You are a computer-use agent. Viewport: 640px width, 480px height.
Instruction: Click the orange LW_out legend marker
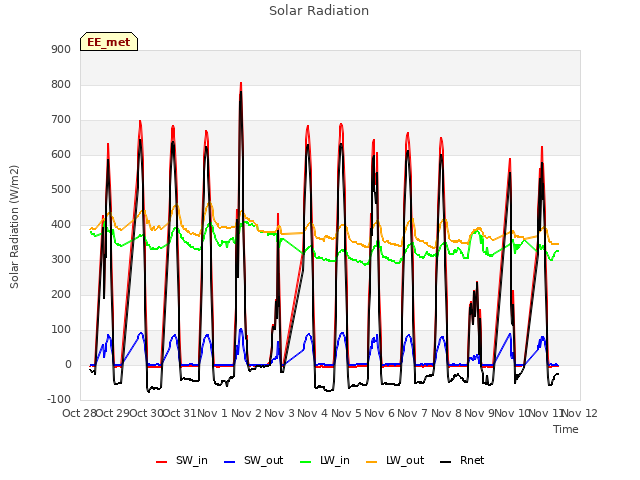pyautogui.click(x=372, y=462)
